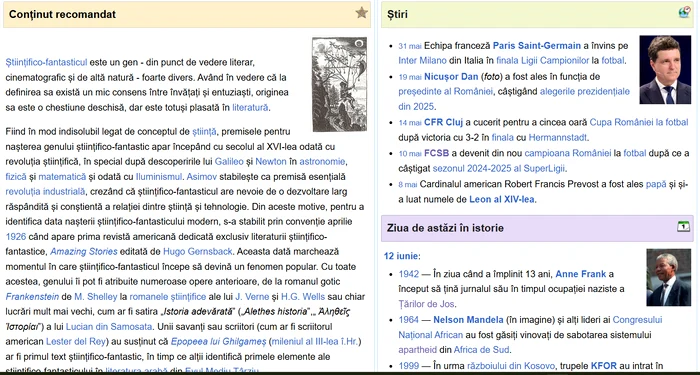This screenshot has width=700, height=375.
Task: Visit the Inter Milano link
Action: click(422, 60)
